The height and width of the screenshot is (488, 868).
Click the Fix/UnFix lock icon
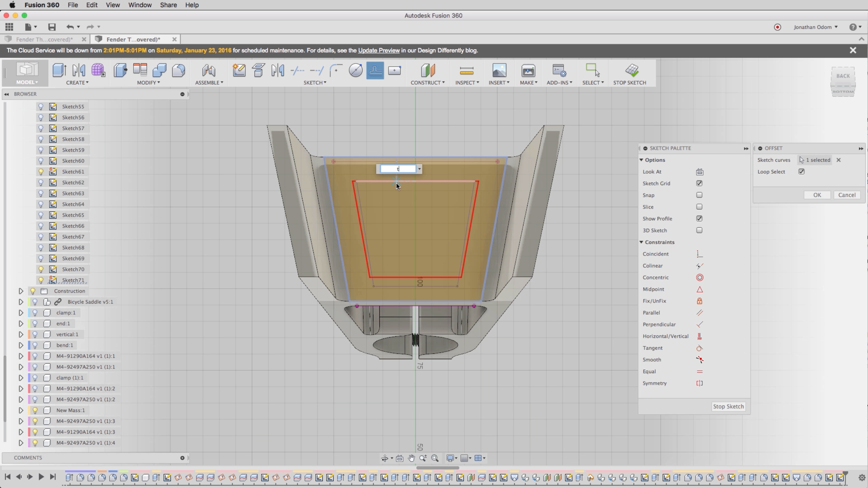[699, 301]
